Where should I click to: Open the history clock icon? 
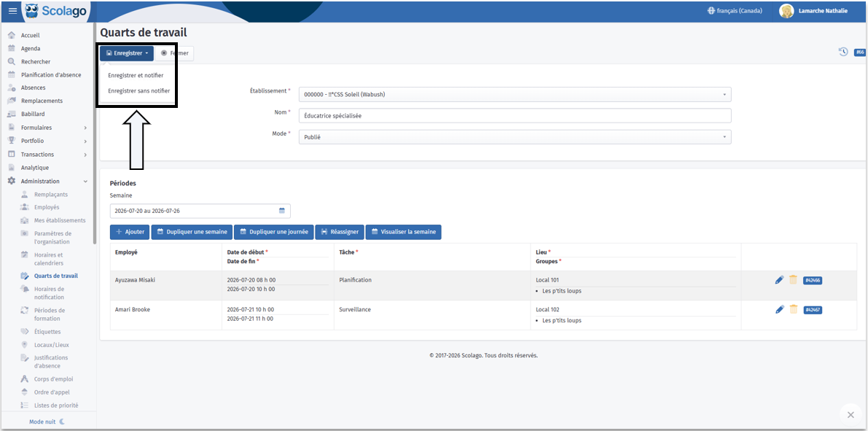(843, 52)
